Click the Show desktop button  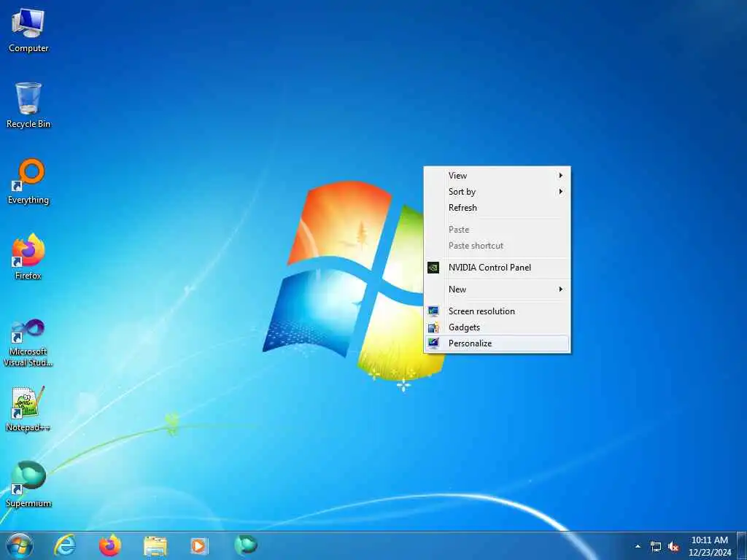742,546
